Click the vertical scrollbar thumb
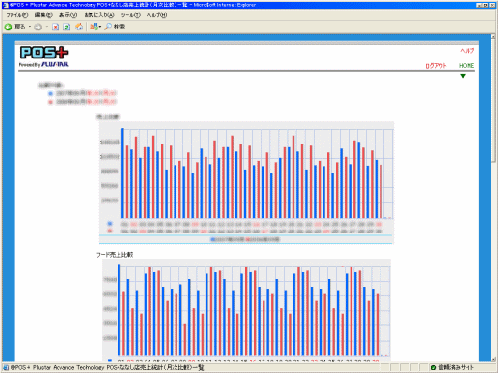498x373 pixels. [493, 101]
